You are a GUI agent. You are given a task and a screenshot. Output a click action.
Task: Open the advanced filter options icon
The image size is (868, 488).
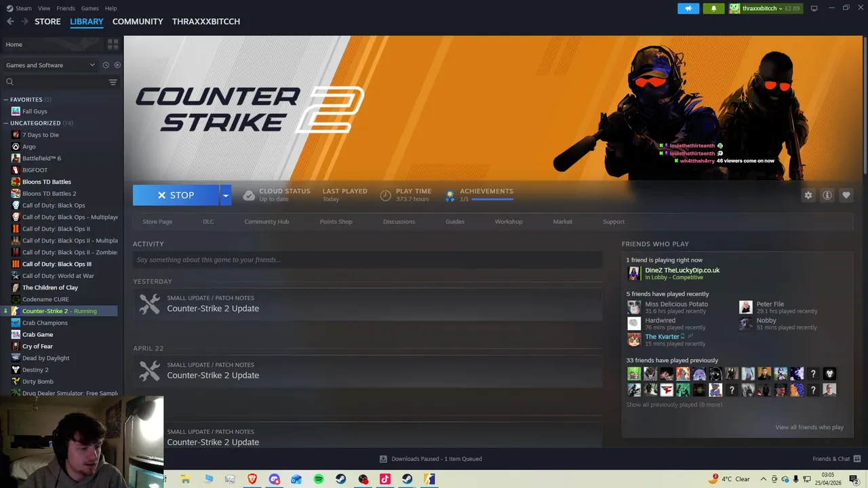pos(113,82)
